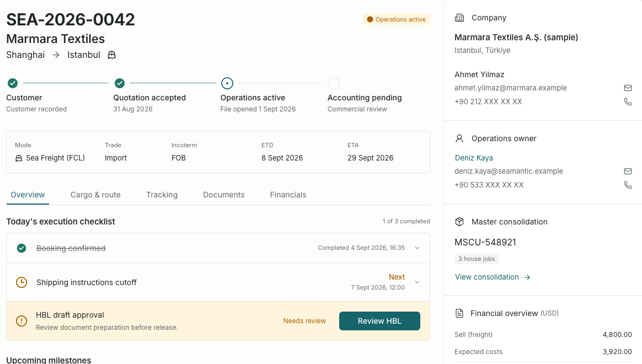Click the ship icon next to Istanbul
The image size is (642, 364).
(111, 55)
